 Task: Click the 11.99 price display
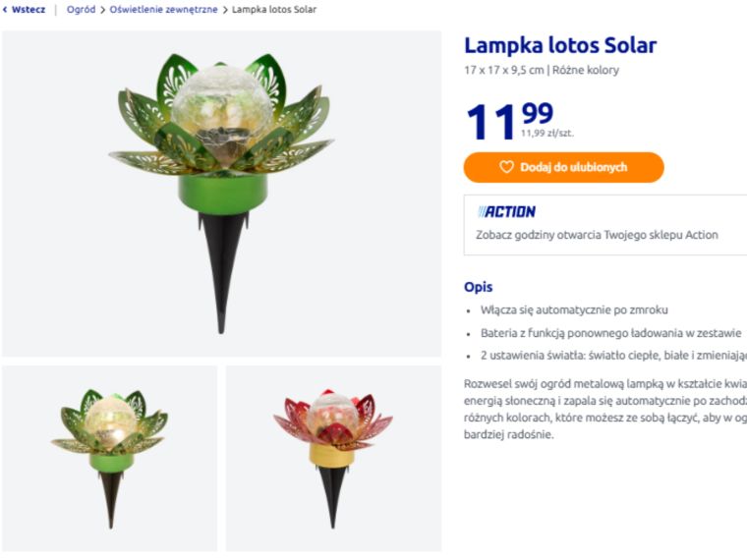tap(509, 120)
